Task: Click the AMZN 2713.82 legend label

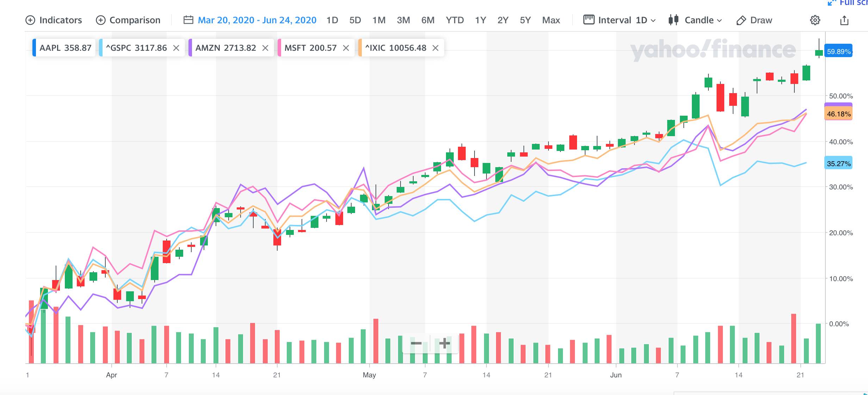Action: tap(226, 48)
